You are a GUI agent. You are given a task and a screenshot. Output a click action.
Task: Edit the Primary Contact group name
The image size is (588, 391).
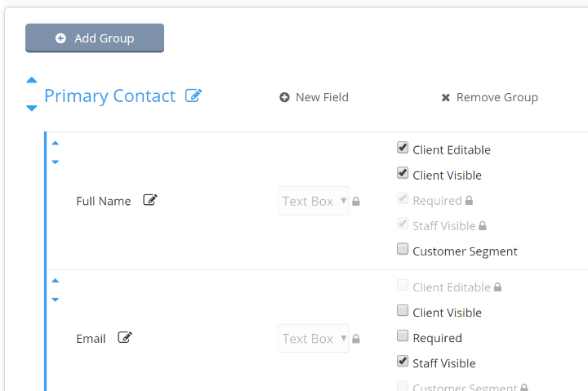click(194, 96)
